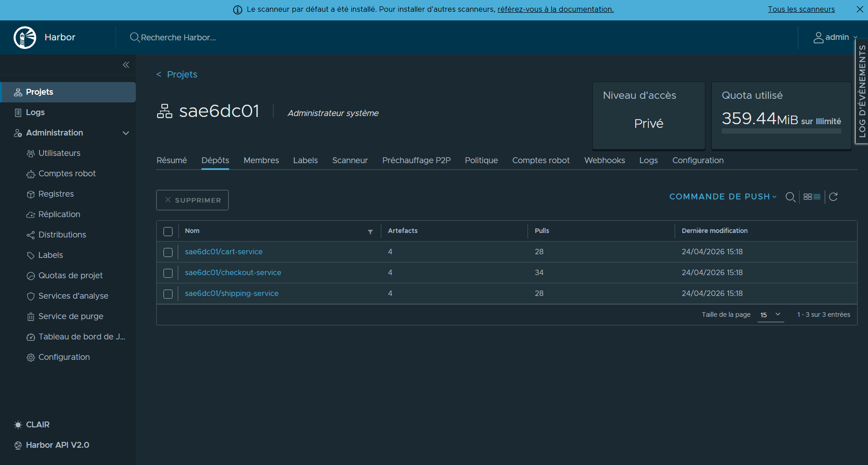
Task: Select the Dépôts tab
Action: tap(215, 160)
